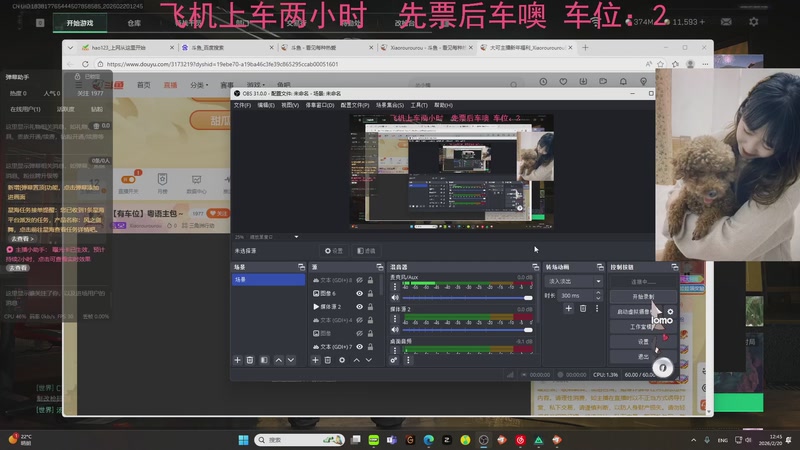Move source up in Sources panel
800x450 pixels.
coord(357,360)
